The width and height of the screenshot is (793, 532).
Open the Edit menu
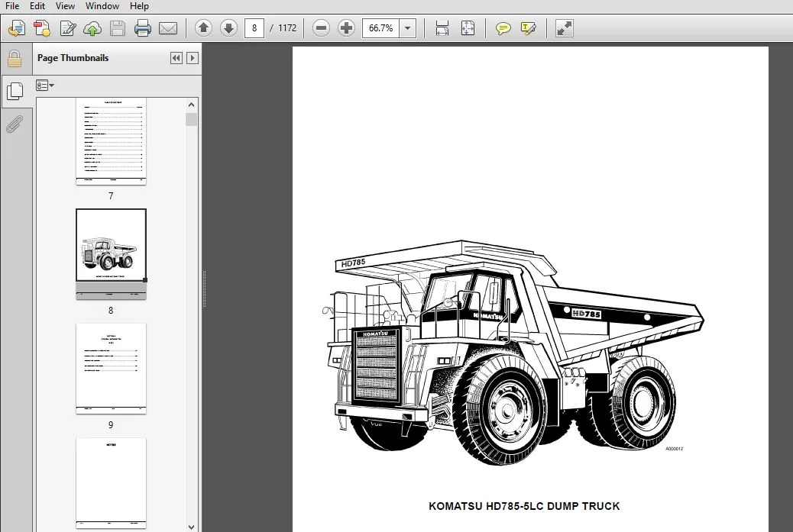click(37, 6)
